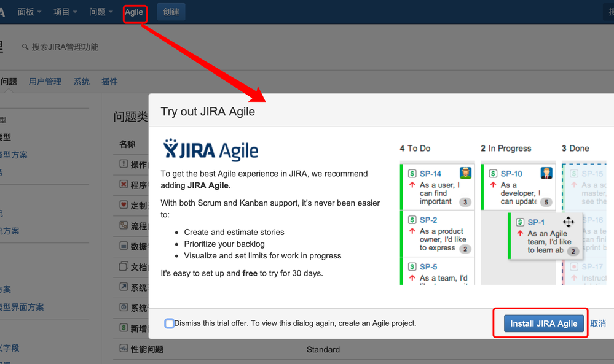614x364 pixels.
Task: Expand the 项目 dropdown menu
Action: pyautogui.click(x=65, y=12)
